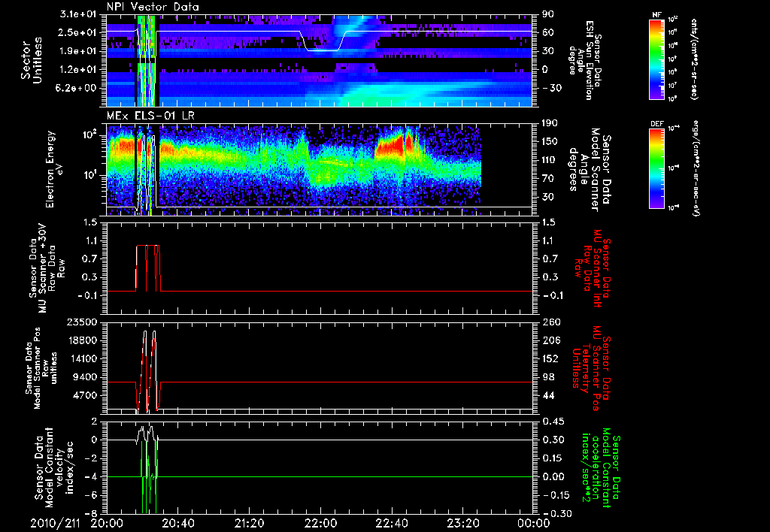Click the '260' telemetry tick value
This screenshot has height=532, width=770.
click(551, 322)
